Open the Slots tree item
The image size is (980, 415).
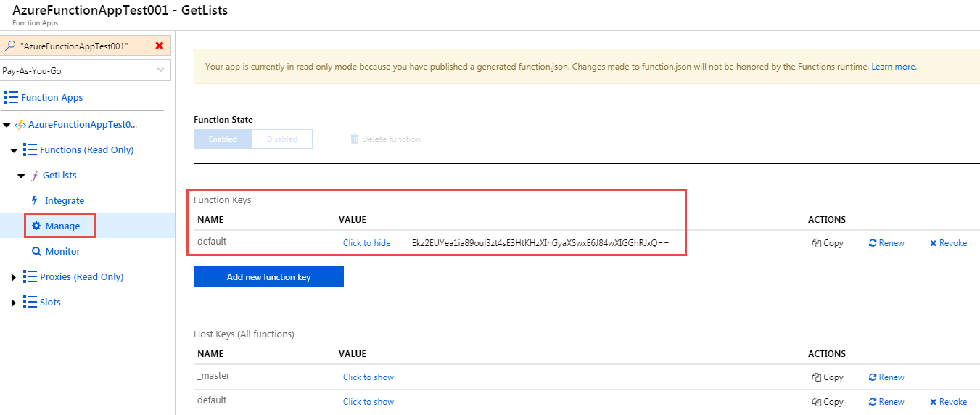click(x=50, y=302)
